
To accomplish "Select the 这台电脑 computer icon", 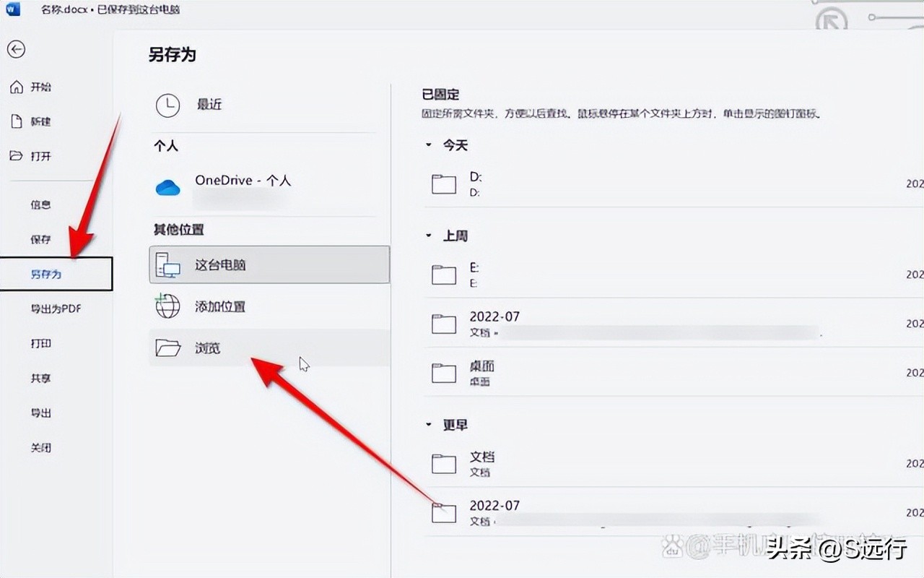I will click(x=168, y=264).
